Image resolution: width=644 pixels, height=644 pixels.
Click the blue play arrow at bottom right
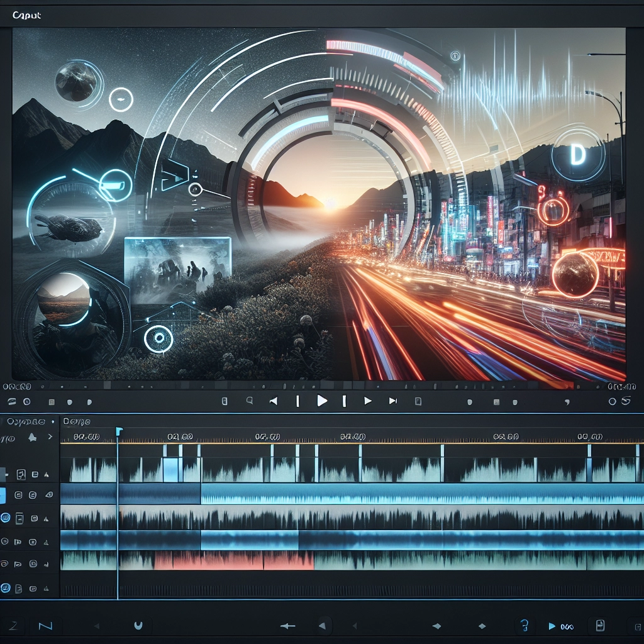(x=552, y=626)
